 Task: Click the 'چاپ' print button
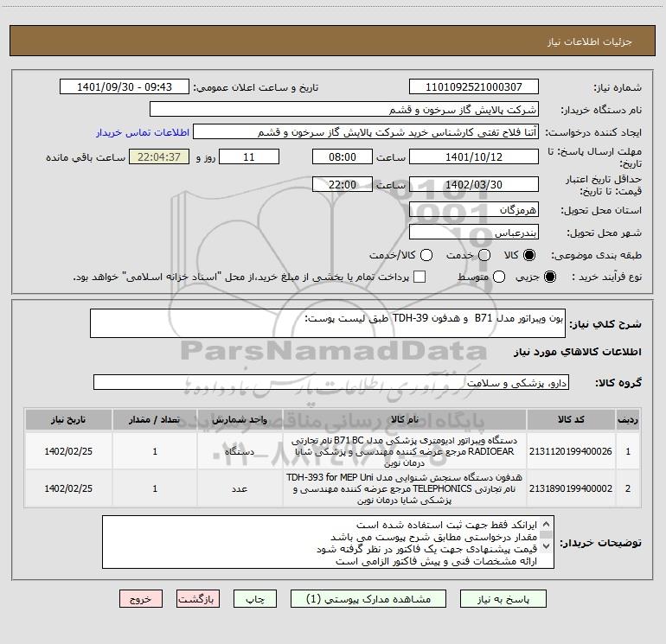pyautogui.click(x=255, y=599)
